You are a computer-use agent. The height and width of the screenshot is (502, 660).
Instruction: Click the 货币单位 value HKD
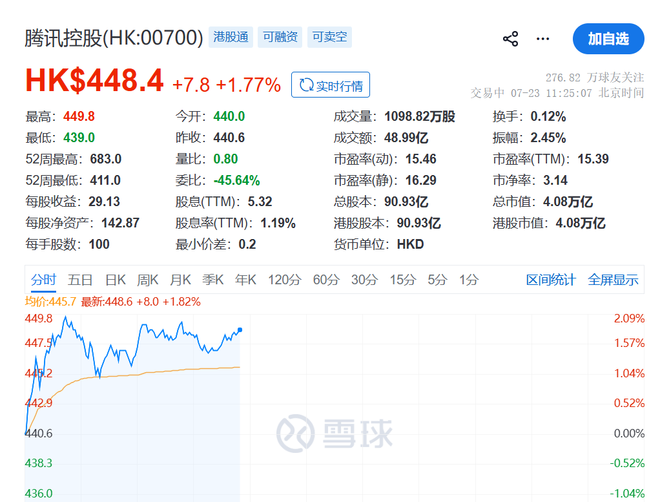click(410, 244)
